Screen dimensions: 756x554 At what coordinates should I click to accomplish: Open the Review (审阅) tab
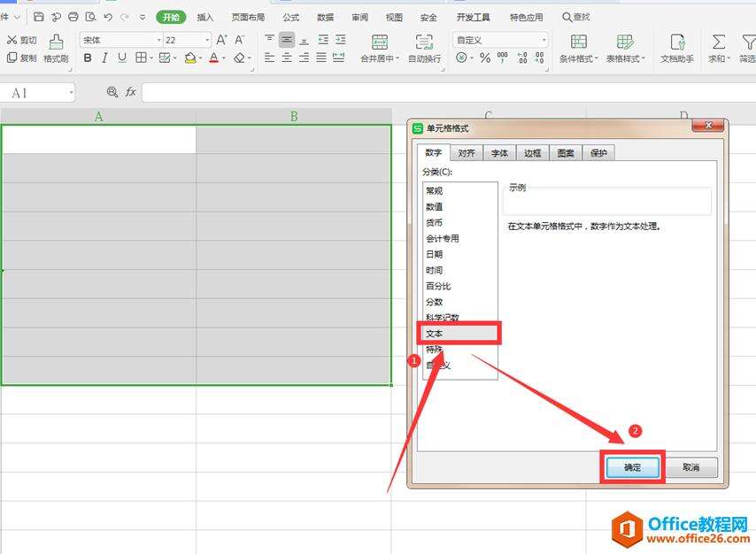(x=359, y=18)
